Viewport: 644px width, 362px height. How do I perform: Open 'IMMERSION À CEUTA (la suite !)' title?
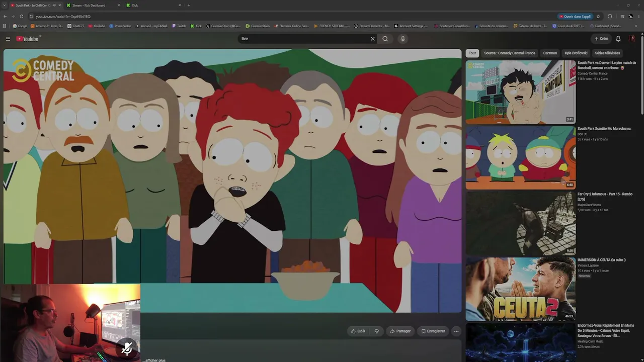602,260
